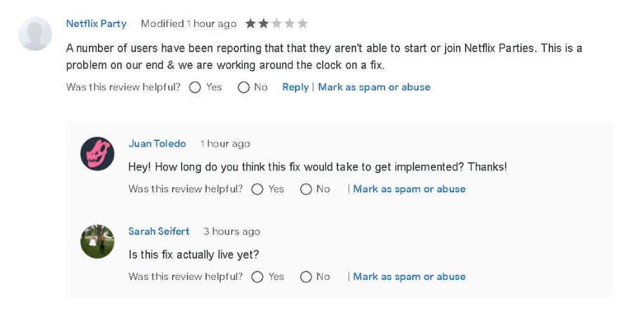Click the fourth empty rating star
This screenshot has width=644, height=314.
(289, 24)
